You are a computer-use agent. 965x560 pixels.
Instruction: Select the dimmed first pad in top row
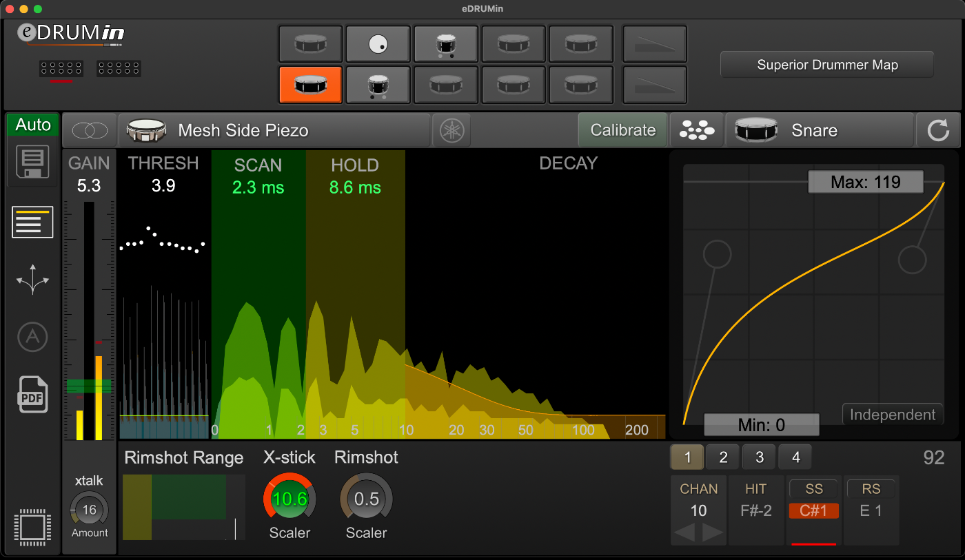(x=310, y=44)
